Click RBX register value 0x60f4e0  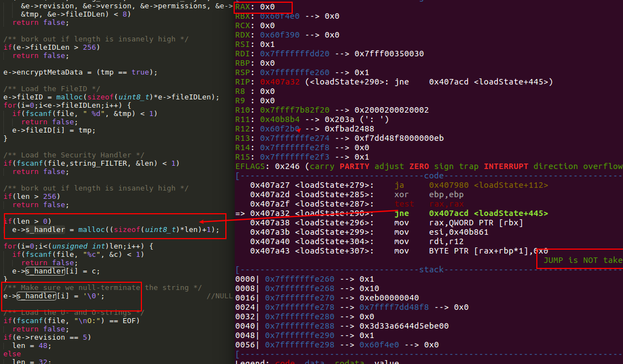point(279,16)
